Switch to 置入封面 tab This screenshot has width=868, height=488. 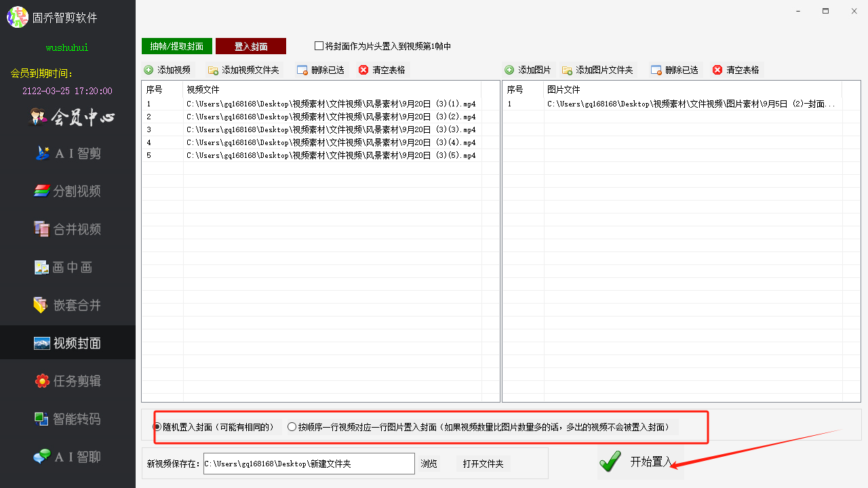(251, 46)
